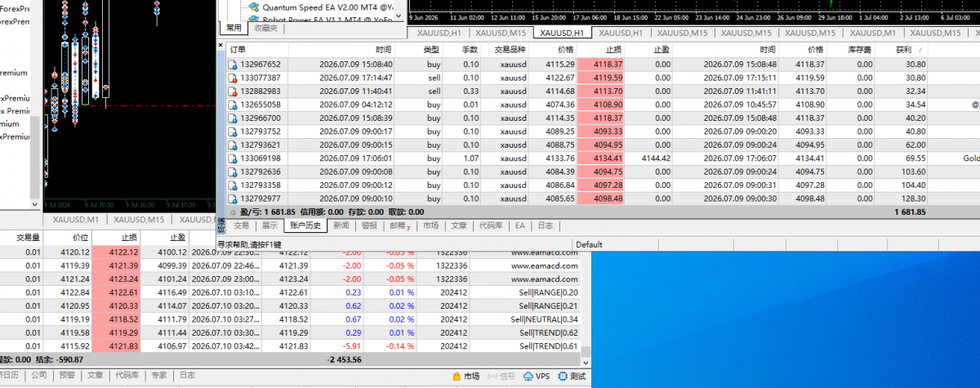980x388 pixels.
Task: Click the order icon for 132792977
Action: click(234, 198)
